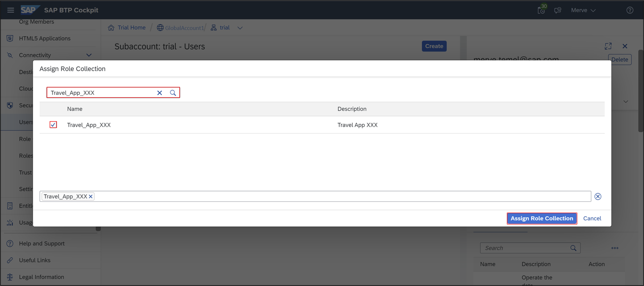Screen dimensions: 644x286
Task: Click the Delete user button
Action: 619,60
